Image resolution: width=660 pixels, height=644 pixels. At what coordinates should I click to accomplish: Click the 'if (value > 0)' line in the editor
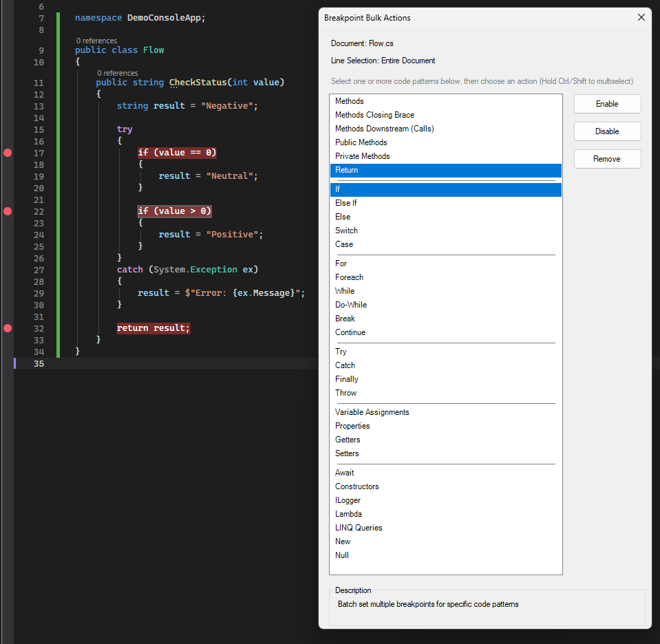174,211
